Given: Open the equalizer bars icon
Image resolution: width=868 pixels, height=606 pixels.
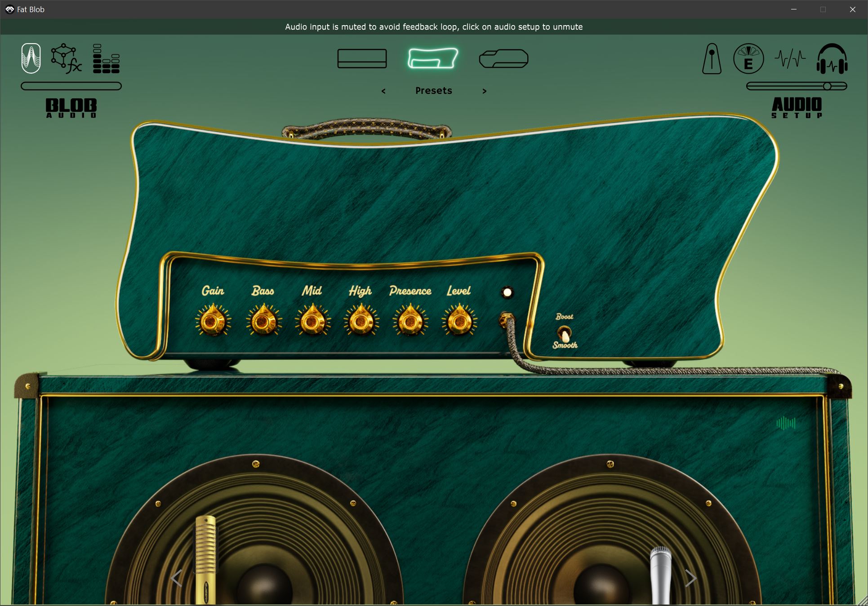Looking at the screenshot, I should (x=106, y=58).
